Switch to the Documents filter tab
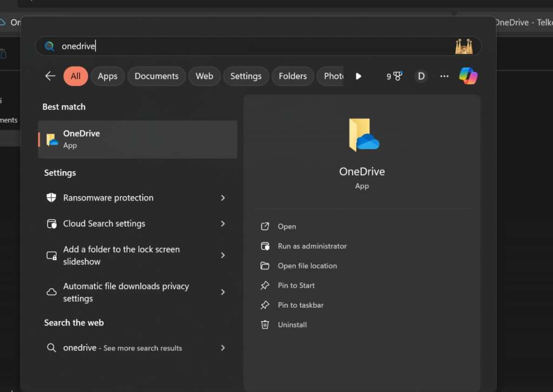Screen dimensions: 553x392 click(x=156, y=76)
